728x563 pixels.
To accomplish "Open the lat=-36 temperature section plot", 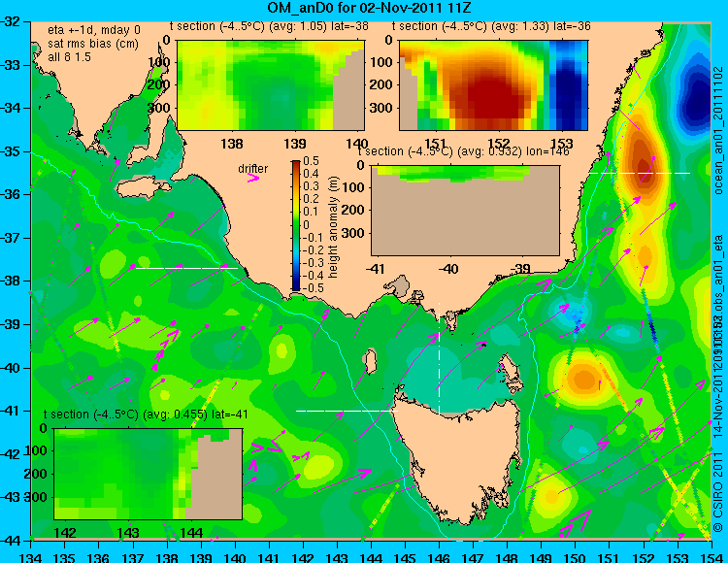I will tap(493, 85).
